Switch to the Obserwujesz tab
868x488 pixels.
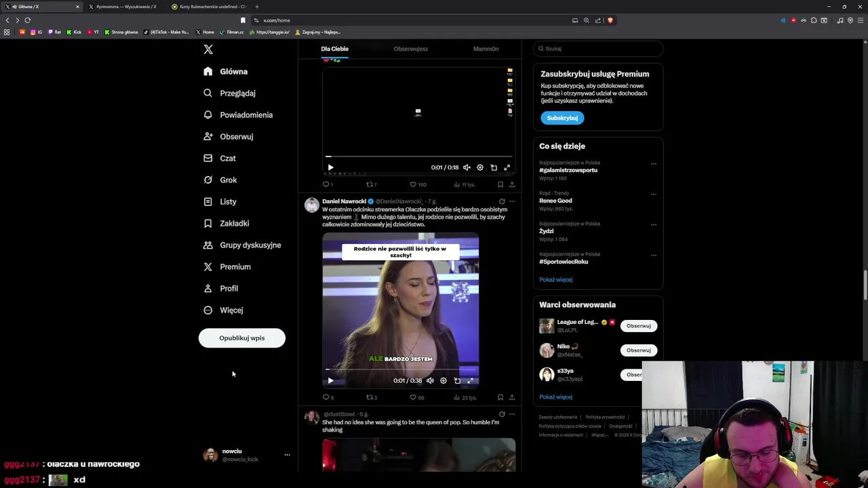[411, 49]
